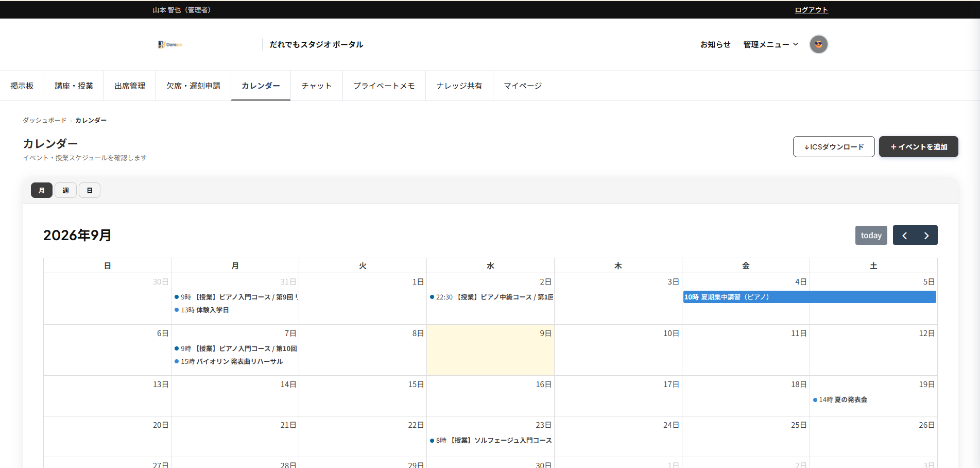The height and width of the screenshot is (468, 980).
Task: Open the ナレッジ共有 tab
Action: [459, 86]
